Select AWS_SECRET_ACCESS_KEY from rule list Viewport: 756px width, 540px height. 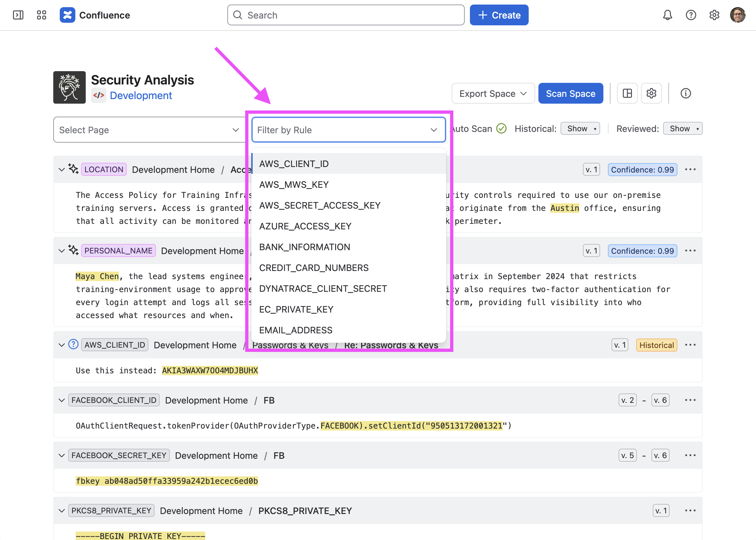pyautogui.click(x=348, y=205)
